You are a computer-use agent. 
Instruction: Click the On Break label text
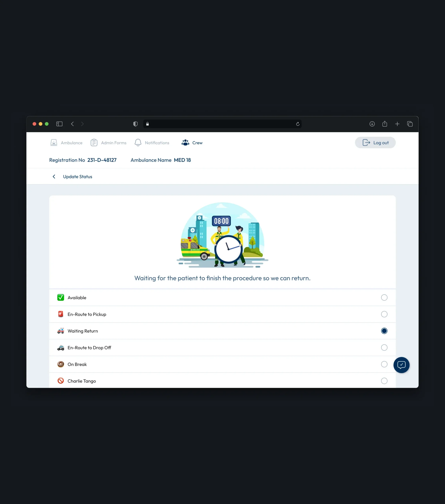tap(77, 364)
